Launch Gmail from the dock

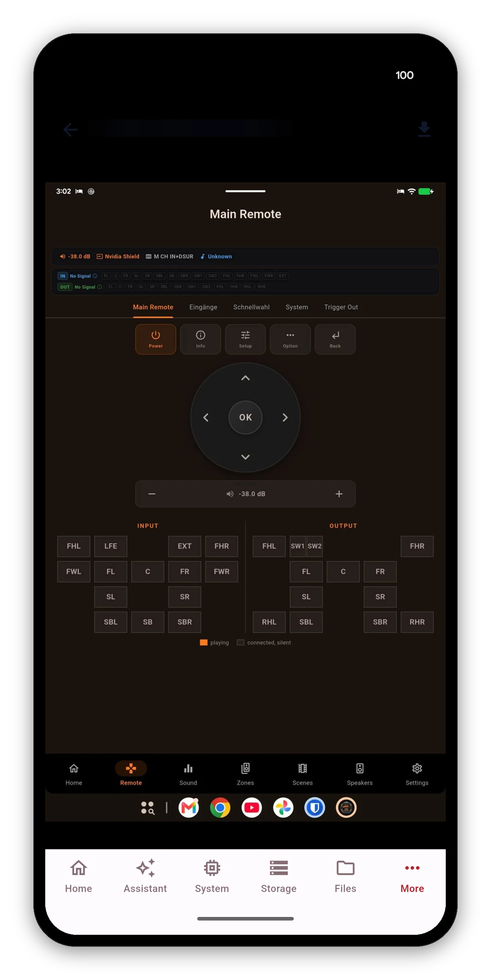[x=189, y=807]
